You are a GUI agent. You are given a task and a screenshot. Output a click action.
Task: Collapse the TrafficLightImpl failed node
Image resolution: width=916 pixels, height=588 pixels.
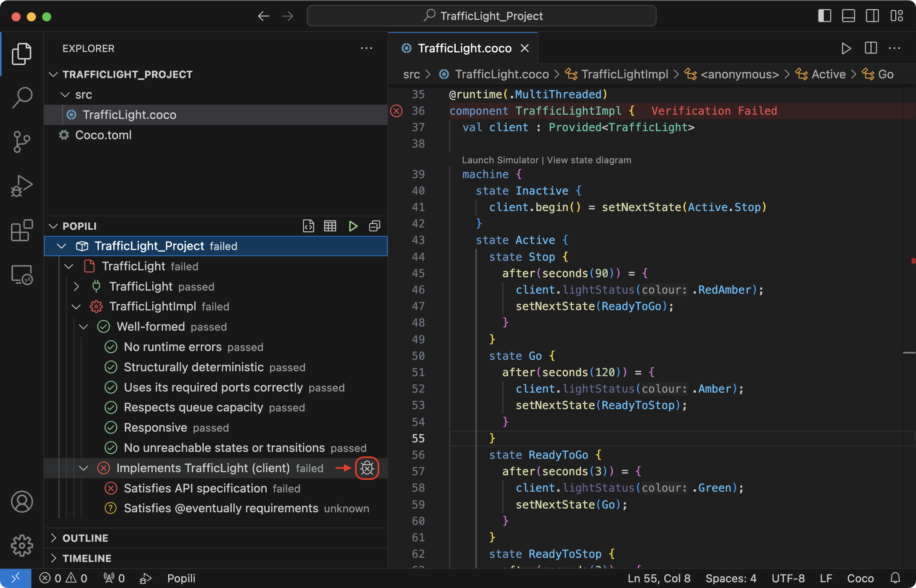click(76, 307)
